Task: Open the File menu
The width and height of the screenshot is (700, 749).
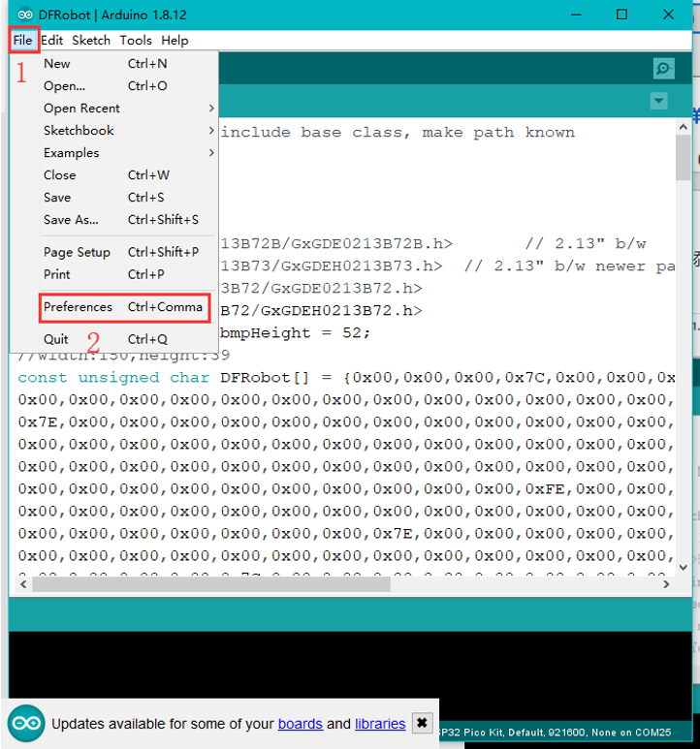Action: pos(22,41)
